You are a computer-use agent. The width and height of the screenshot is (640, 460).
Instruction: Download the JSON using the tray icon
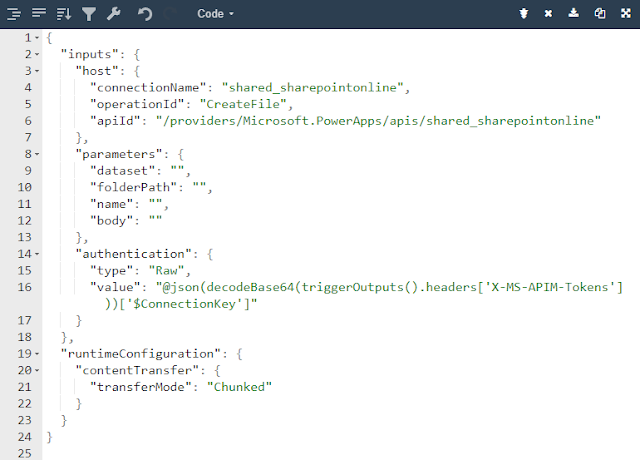click(x=573, y=13)
